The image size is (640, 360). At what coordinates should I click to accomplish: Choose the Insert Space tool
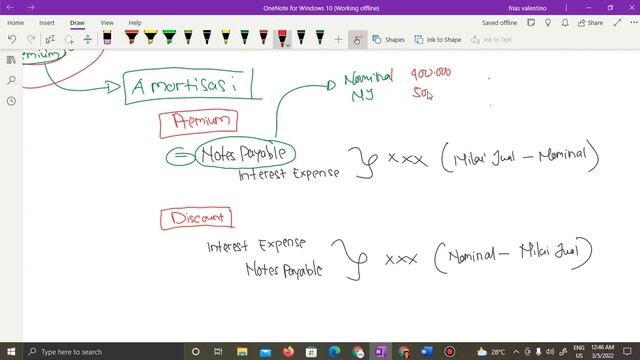[x=88, y=39]
